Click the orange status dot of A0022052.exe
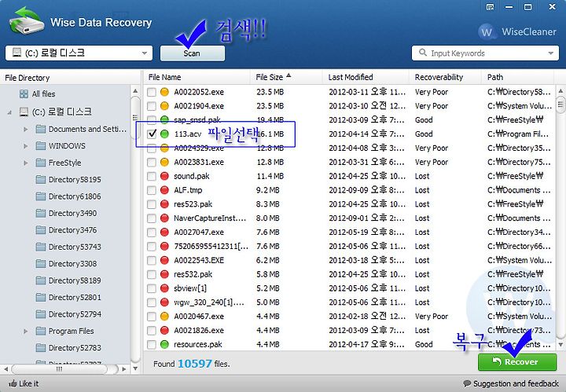566x392 pixels. pyautogui.click(x=164, y=92)
